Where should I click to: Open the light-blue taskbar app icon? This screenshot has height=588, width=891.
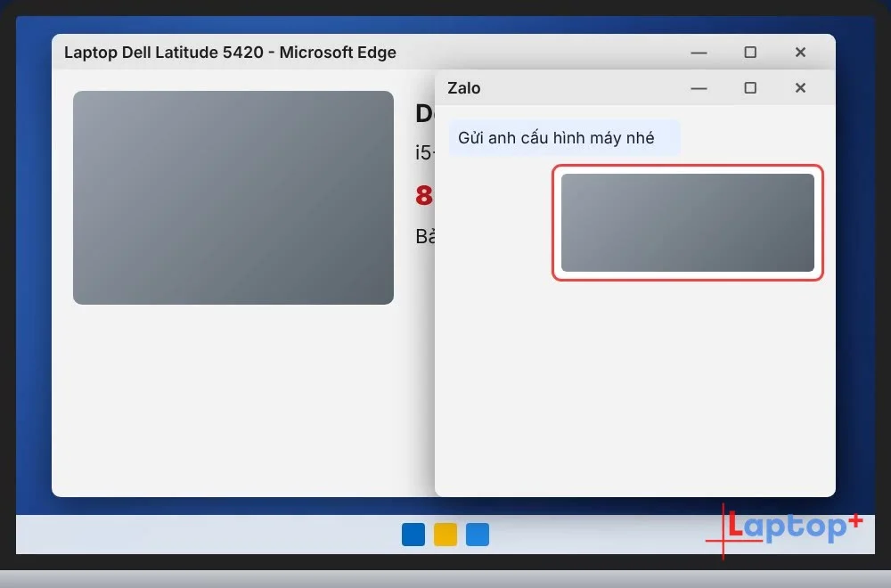click(x=478, y=535)
